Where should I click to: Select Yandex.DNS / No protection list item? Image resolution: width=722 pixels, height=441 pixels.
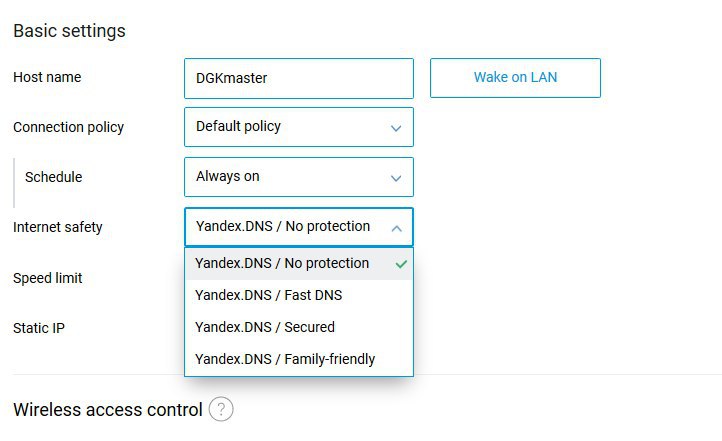(x=299, y=263)
